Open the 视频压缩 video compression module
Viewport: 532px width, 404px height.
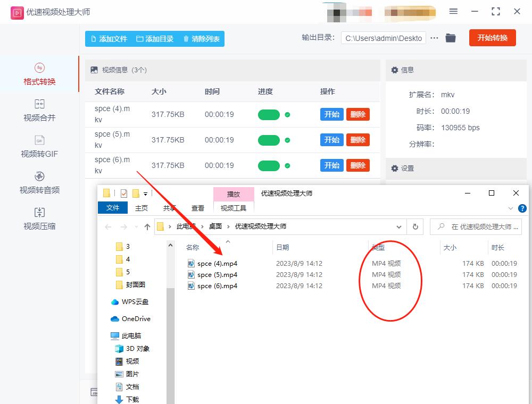(x=39, y=220)
